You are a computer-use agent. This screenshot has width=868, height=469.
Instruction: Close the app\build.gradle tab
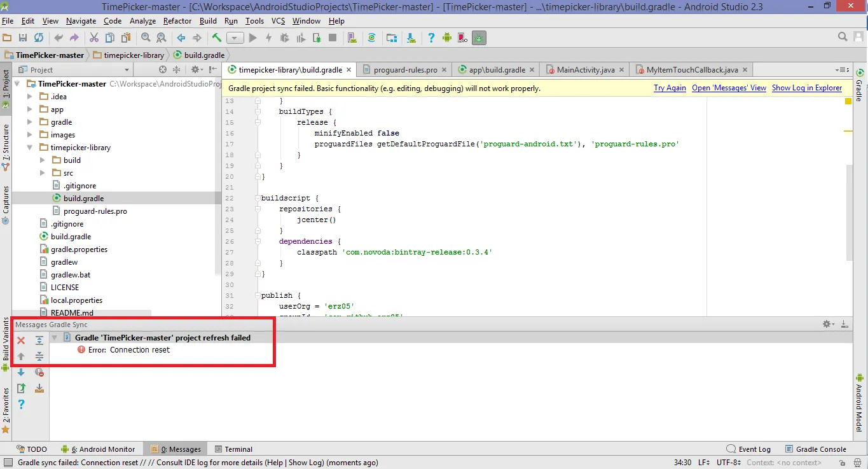click(532, 70)
